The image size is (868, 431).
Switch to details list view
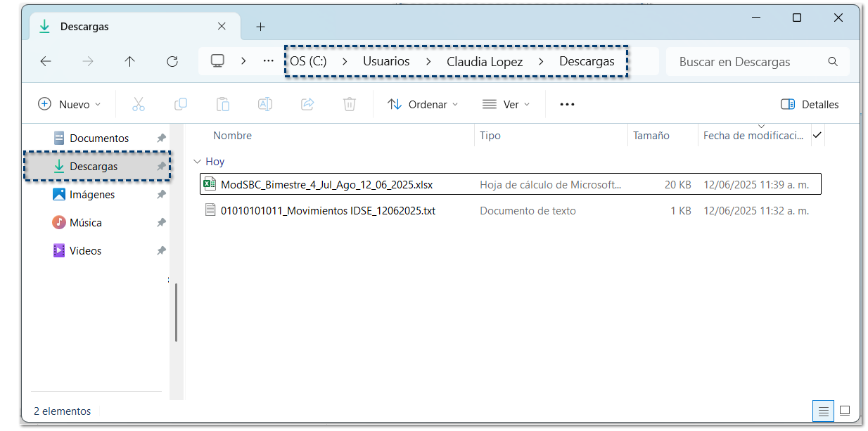[x=822, y=411]
